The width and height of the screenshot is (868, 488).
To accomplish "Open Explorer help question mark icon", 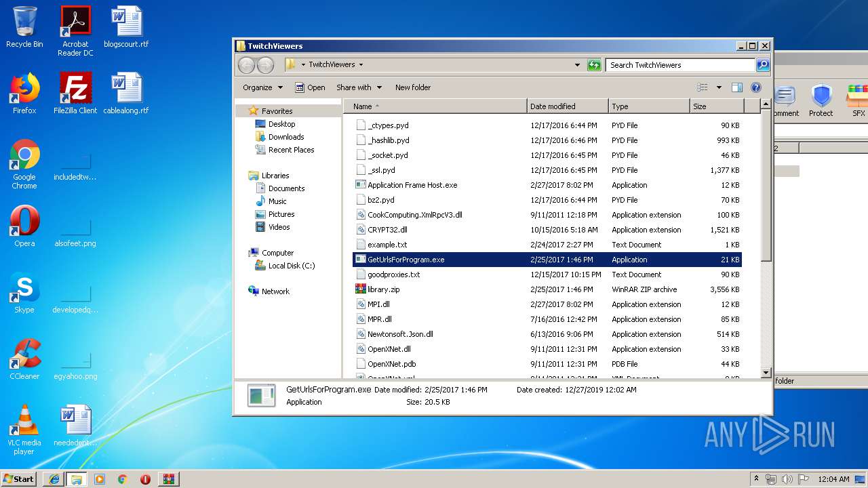I will coord(756,87).
